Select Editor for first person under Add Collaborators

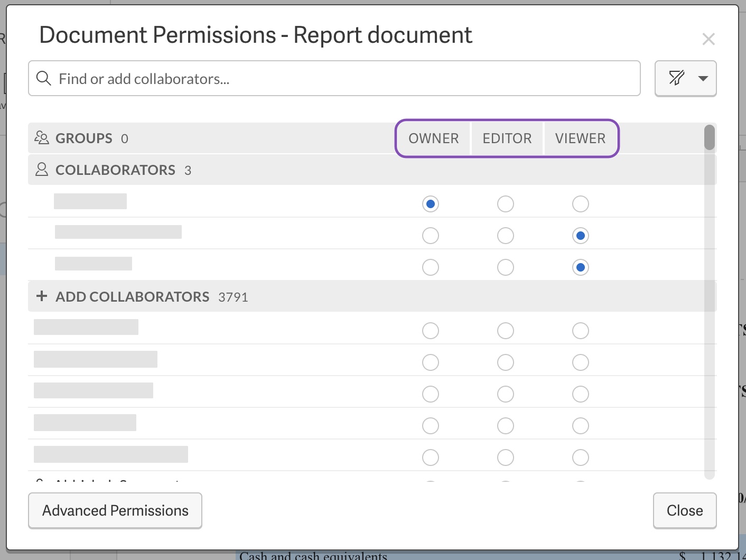click(x=506, y=331)
